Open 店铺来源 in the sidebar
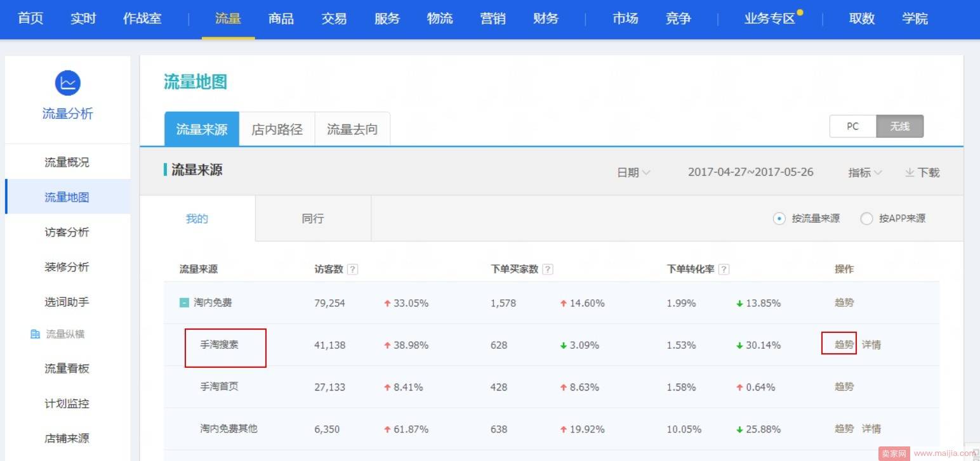 [67, 438]
